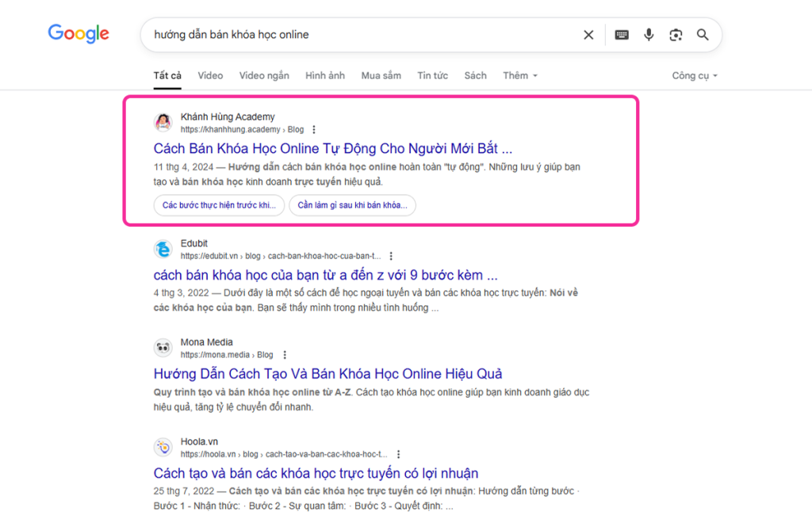Viewport: 812px width, 523px height.
Task: Submit search using the magnifying glass icon
Action: (x=703, y=35)
